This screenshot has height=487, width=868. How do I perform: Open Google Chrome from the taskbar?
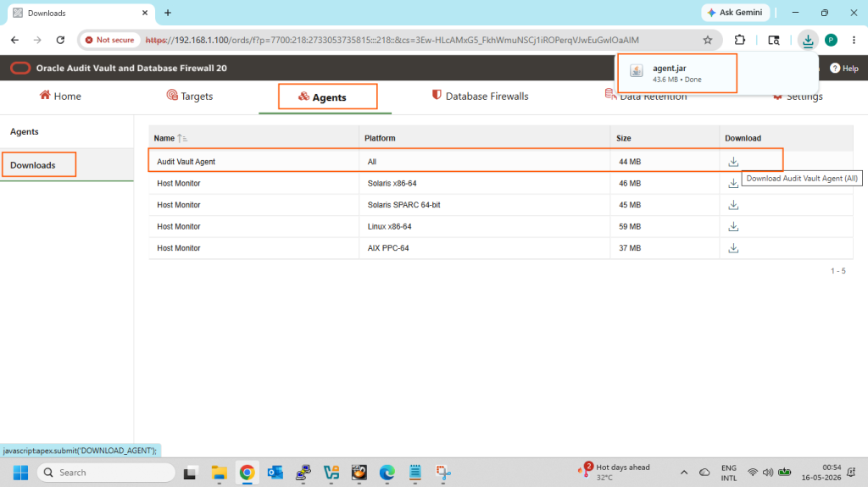pos(247,473)
